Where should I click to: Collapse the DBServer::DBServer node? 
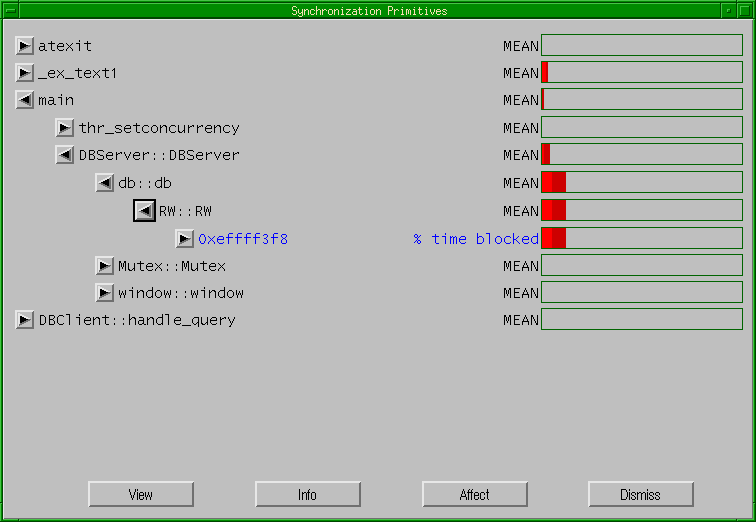[x=65, y=155]
